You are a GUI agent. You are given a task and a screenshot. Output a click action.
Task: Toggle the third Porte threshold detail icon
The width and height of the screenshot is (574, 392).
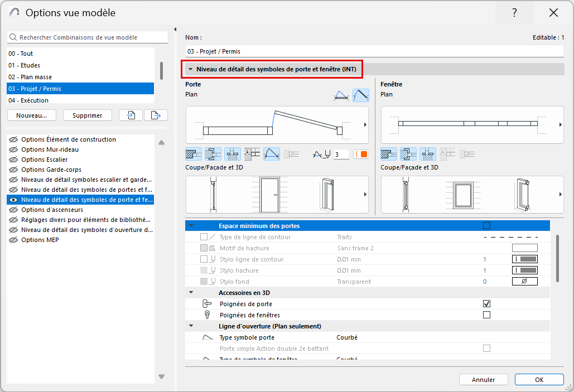(233, 154)
